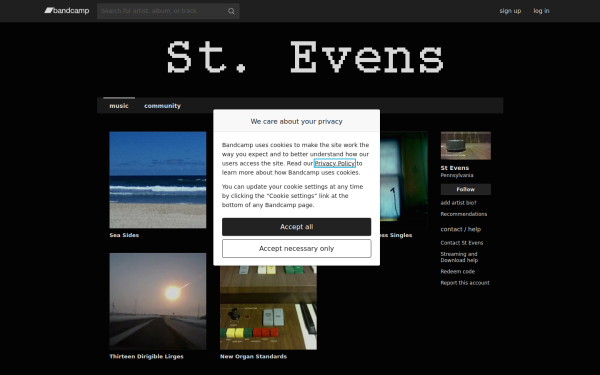The width and height of the screenshot is (600, 375).
Task: Open the Singles album cover with microphone
Action: [404, 180]
